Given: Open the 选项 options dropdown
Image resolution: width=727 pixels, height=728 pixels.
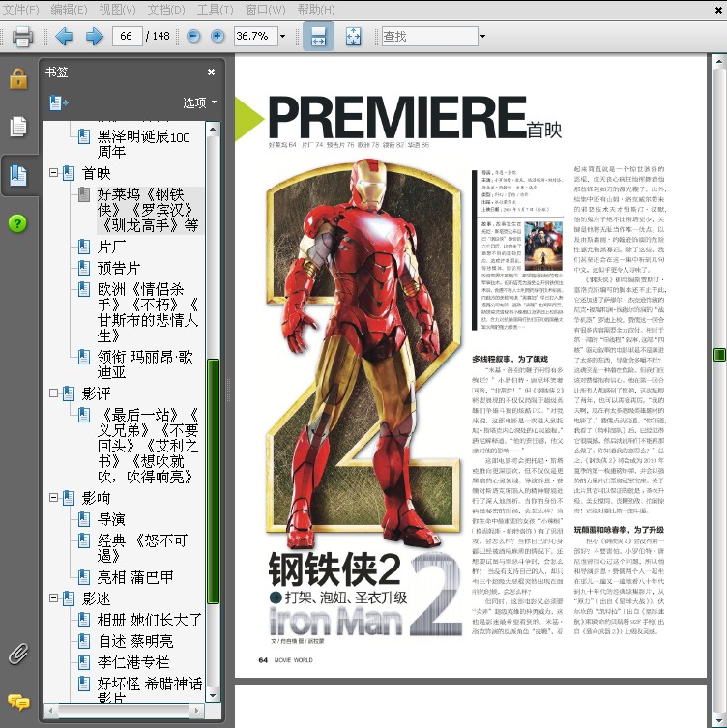Looking at the screenshot, I should (199, 102).
